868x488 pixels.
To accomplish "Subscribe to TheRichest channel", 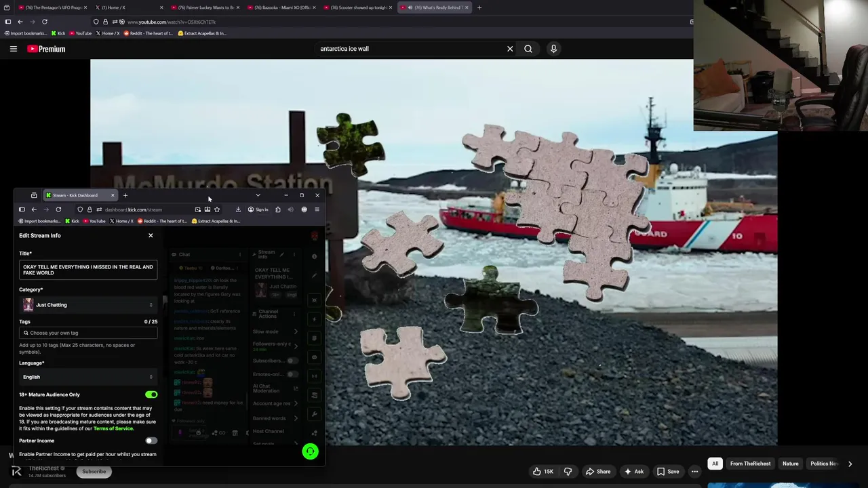I will tap(94, 472).
